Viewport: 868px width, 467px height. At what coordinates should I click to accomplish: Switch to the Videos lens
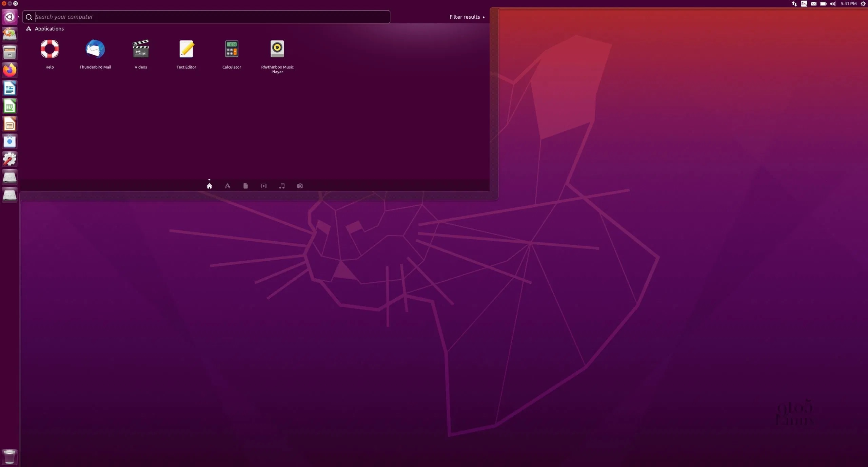263,186
